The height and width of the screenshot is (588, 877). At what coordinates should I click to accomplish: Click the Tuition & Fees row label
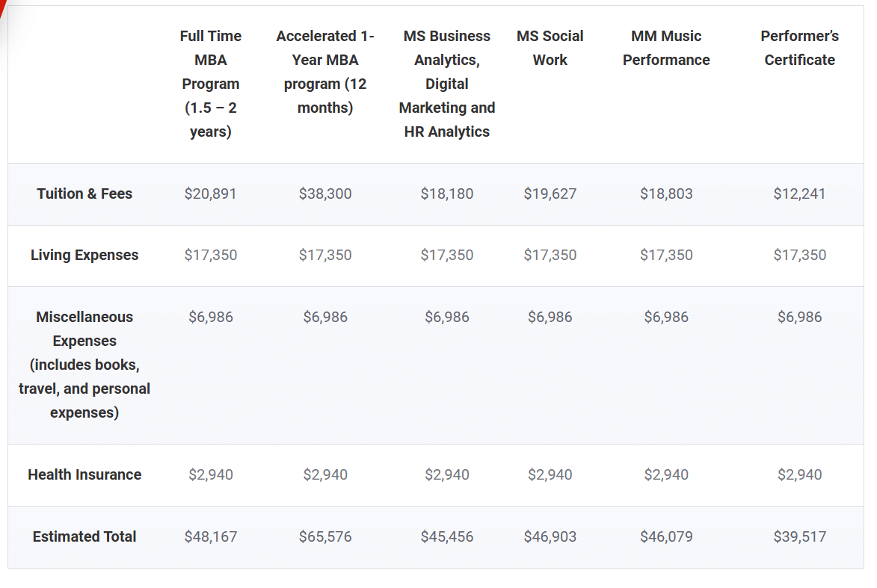84,194
